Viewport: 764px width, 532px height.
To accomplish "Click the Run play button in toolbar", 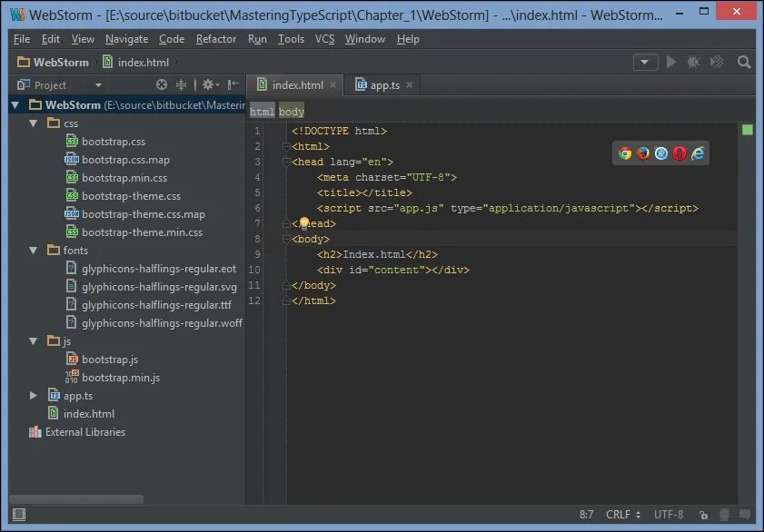I will point(671,63).
